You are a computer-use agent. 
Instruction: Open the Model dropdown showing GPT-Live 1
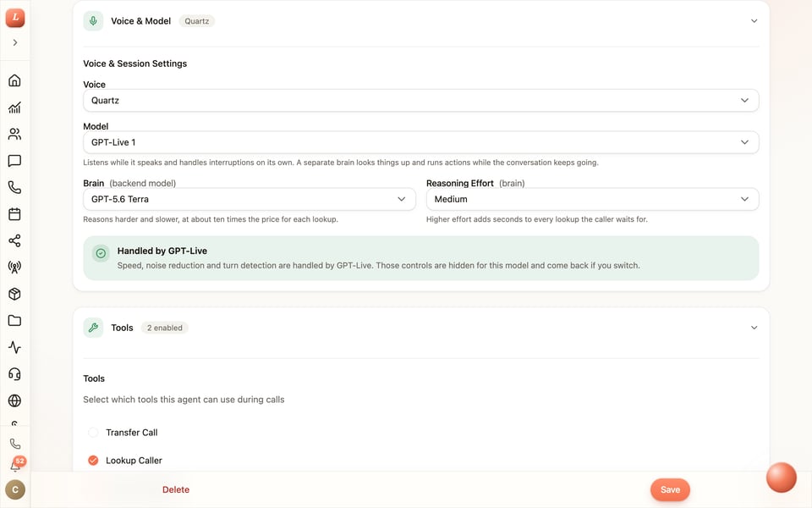421,142
